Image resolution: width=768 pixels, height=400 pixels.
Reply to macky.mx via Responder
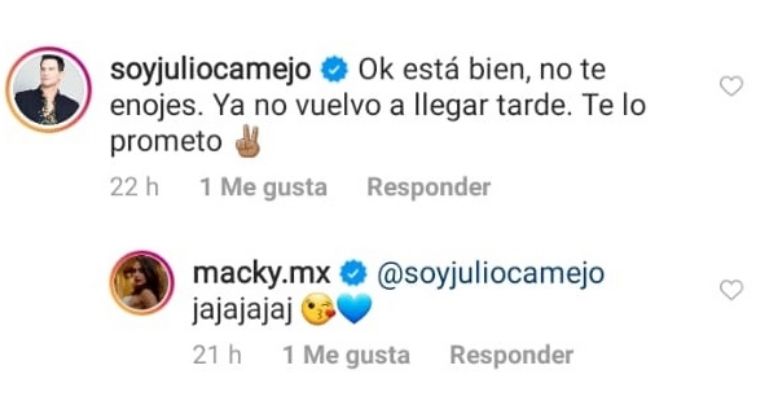pos(511,355)
